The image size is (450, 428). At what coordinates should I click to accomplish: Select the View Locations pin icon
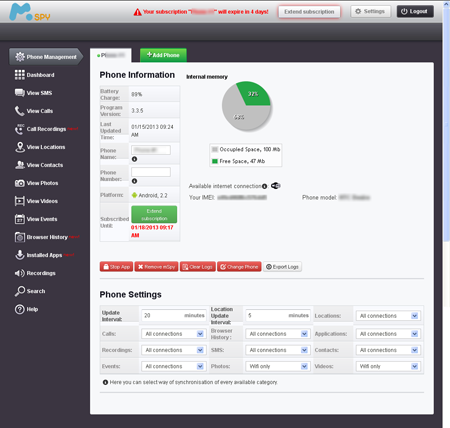(20, 147)
